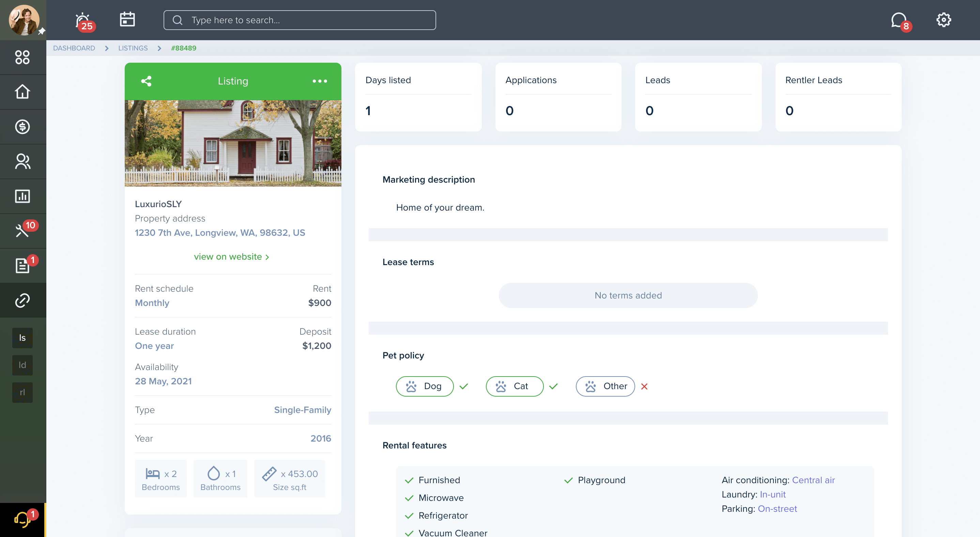This screenshot has height=537, width=980.
Task: Click the 'ld' sidebar shortcut
Action: pos(22,365)
